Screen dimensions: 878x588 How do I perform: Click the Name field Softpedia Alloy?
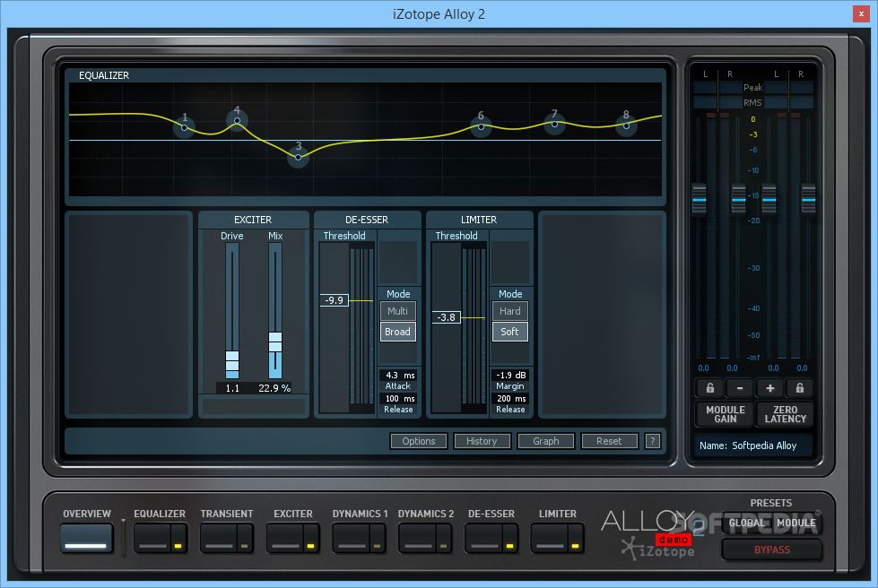click(x=752, y=445)
